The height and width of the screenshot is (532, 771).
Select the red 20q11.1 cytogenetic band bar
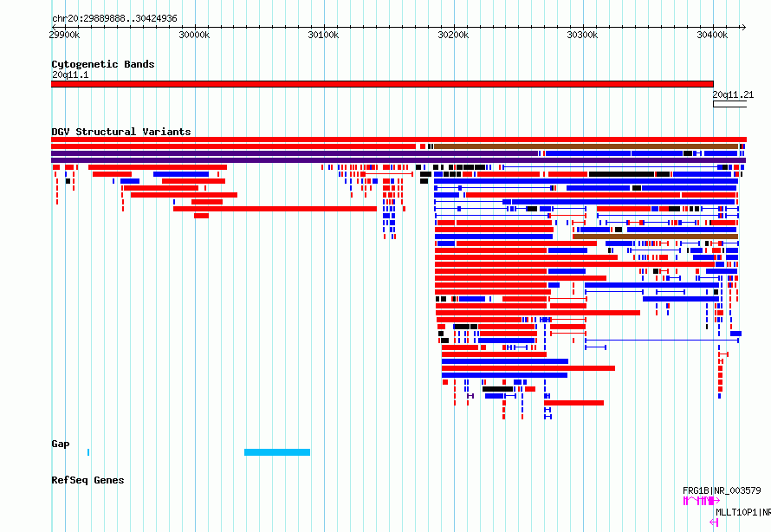tap(382, 84)
